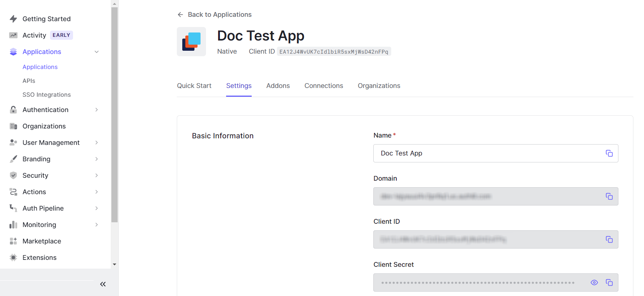The height and width of the screenshot is (296, 644).
Task: Open the Connections tab
Action: 324,86
